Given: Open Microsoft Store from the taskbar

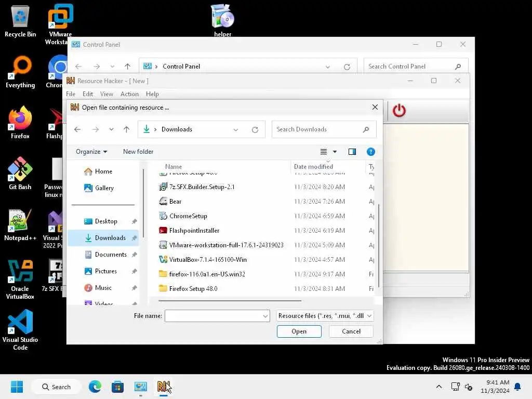Looking at the screenshot, I should [118, 387].
